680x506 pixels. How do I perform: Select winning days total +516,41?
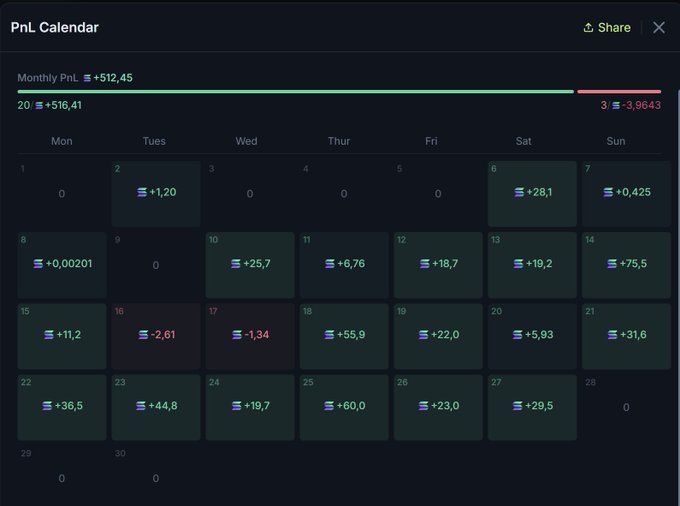[x=63, y=105]
